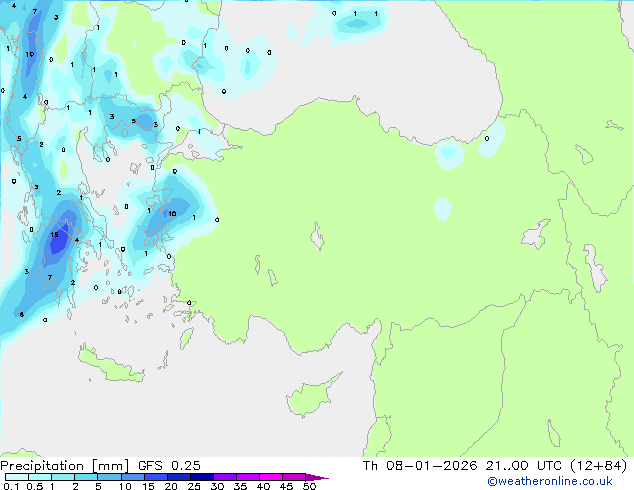Click the "0.1" legend scale label
This screenshot has width=634, height=490.
(x=11, y=486)
